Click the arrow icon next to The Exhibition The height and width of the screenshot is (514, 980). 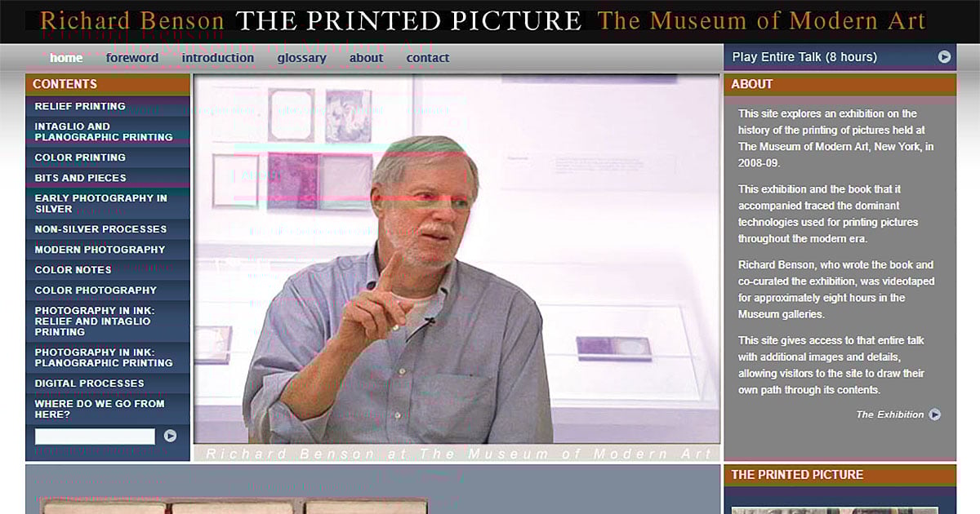(934, 414)
